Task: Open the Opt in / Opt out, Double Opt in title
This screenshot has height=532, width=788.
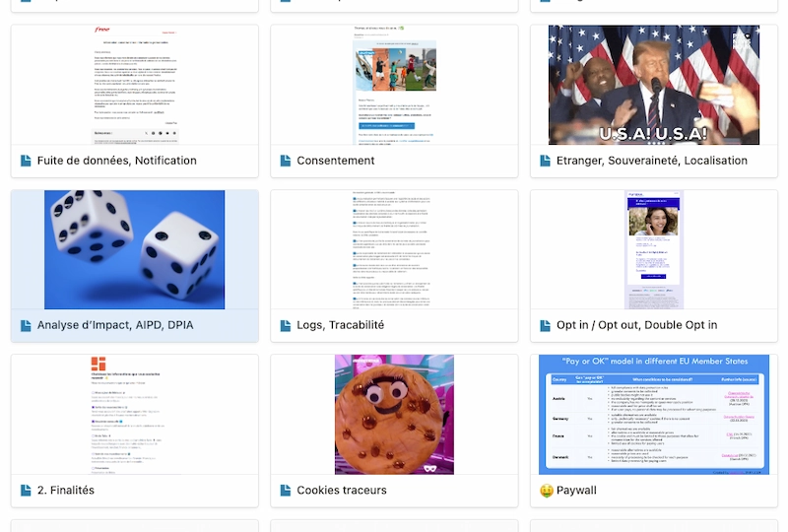Action: [x=636, y=325]
